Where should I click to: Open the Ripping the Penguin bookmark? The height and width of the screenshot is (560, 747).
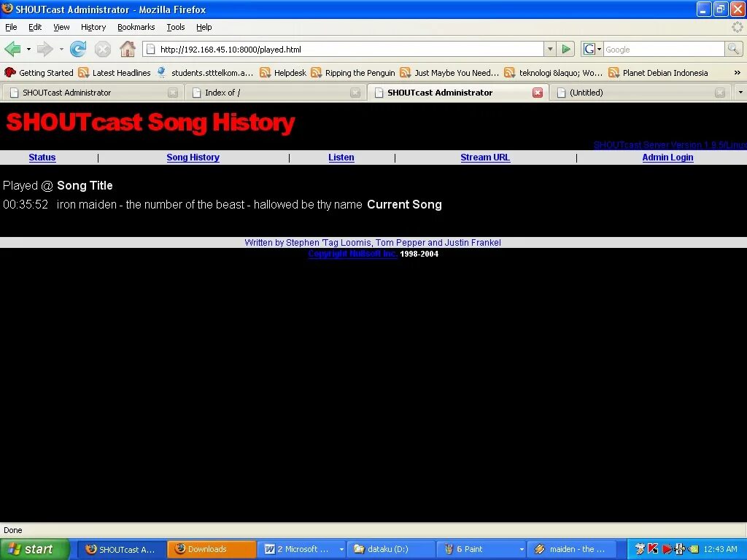click(353, 73)
